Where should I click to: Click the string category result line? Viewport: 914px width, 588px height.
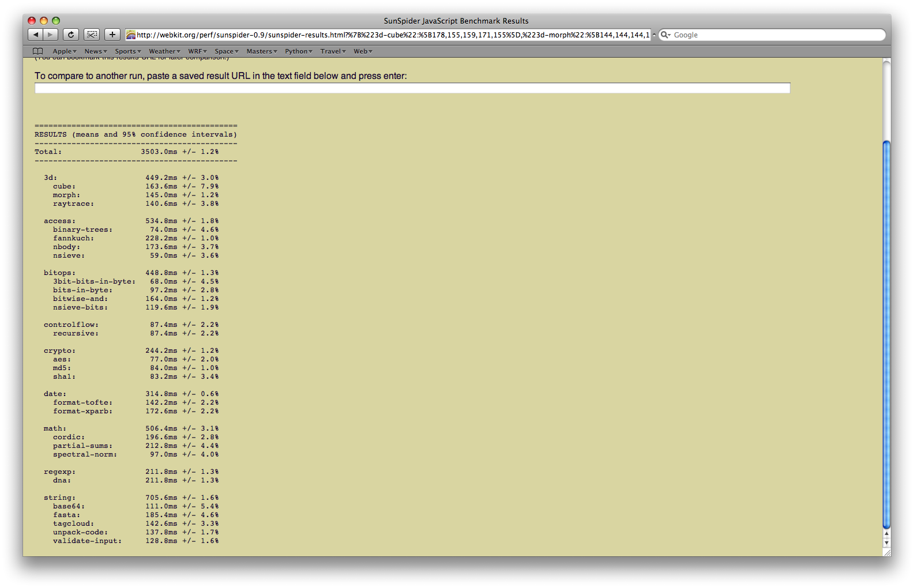[131, 498]
